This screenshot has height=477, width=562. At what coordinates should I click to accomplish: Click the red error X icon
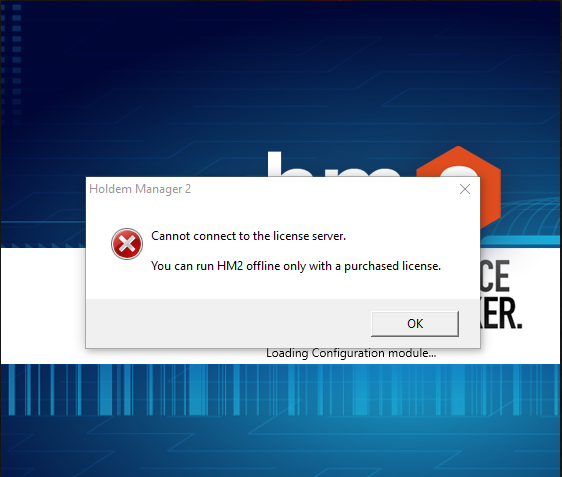pyautogui.click(x=127, y=244)
